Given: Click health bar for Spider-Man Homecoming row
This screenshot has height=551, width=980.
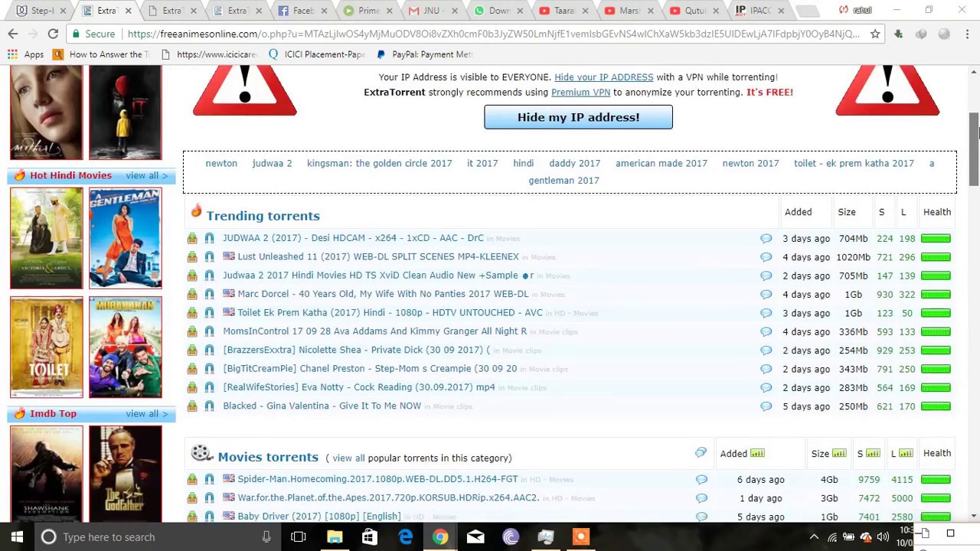Looking at the screenshot, I should [x=936, y=480].
